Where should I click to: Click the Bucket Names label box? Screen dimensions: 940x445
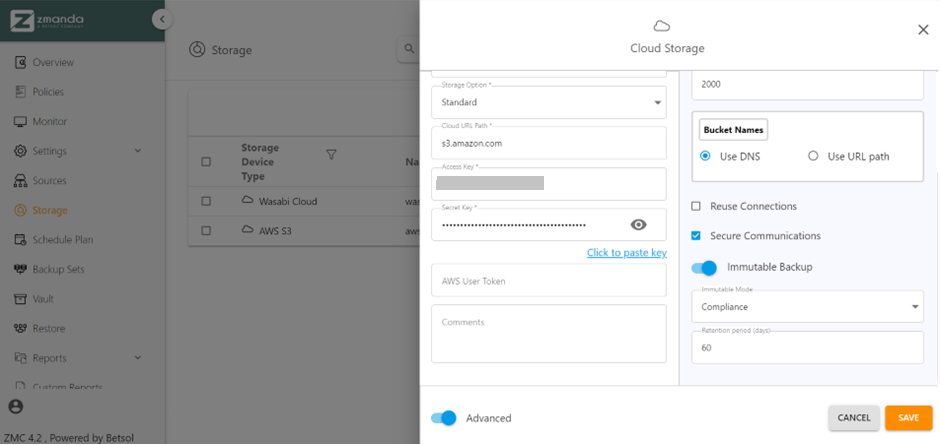(733, 130)
